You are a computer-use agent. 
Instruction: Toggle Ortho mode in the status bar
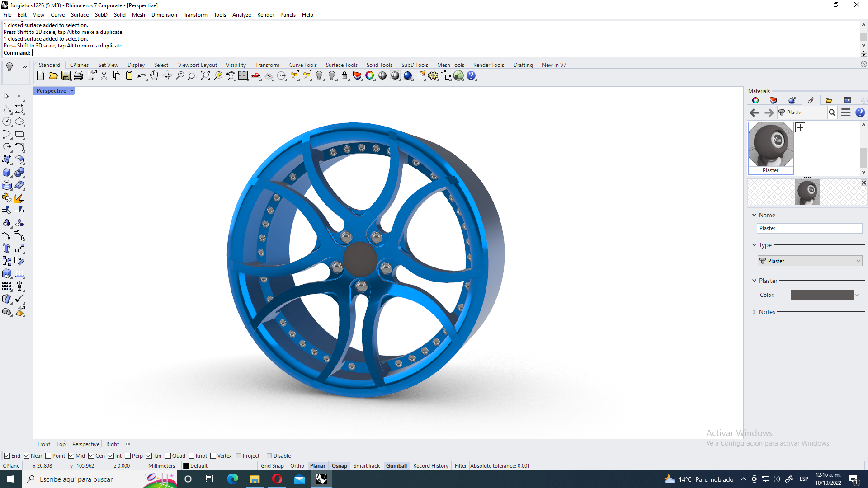pyautogui.click(x=297, y=465)
